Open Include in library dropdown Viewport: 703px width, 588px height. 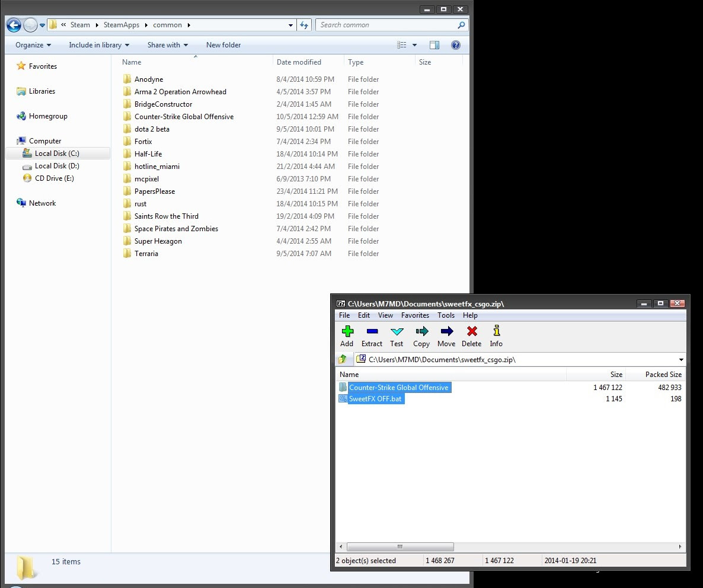(99, 45)
